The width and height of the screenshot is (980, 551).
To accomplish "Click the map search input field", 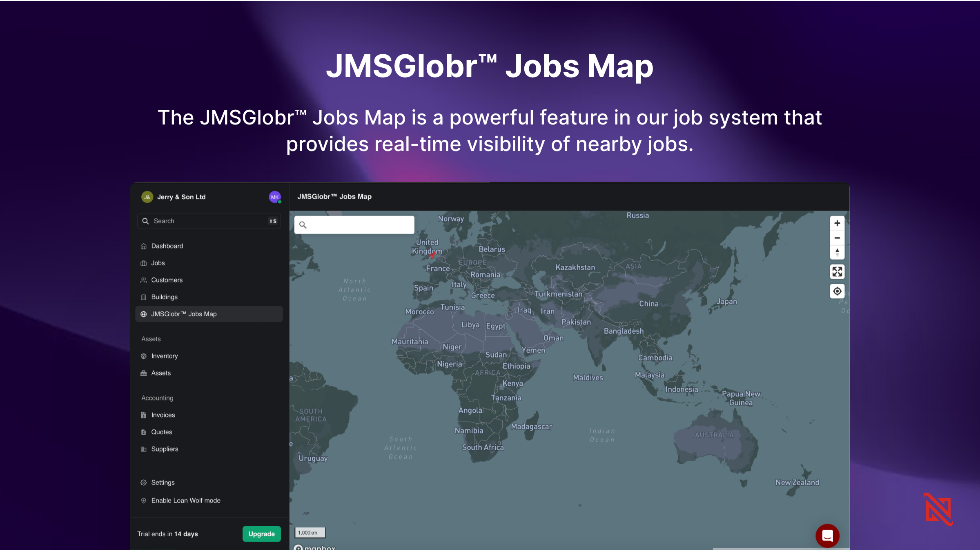I will [x=354, y=224].
